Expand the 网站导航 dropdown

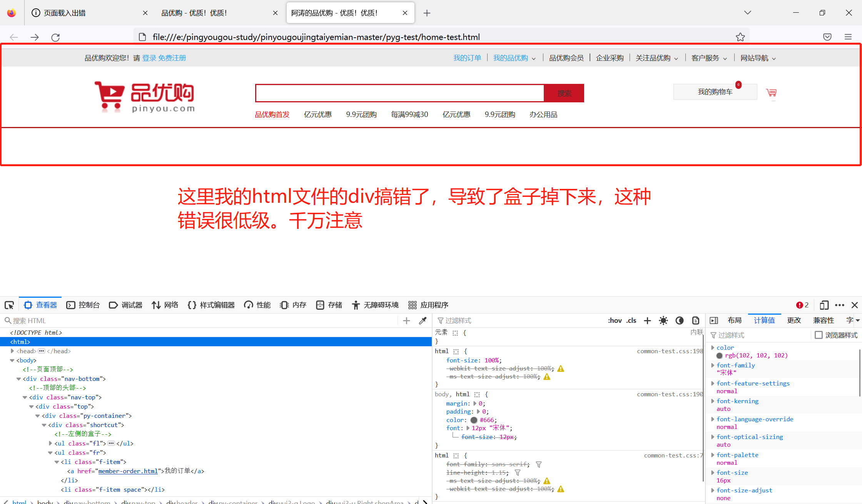coord(758,58)
